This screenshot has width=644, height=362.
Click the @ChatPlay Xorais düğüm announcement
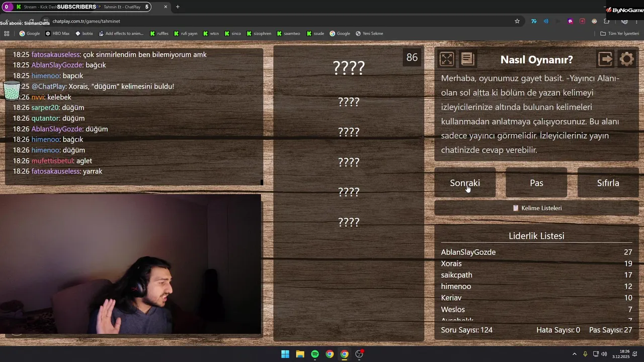[x=94, y=86]
